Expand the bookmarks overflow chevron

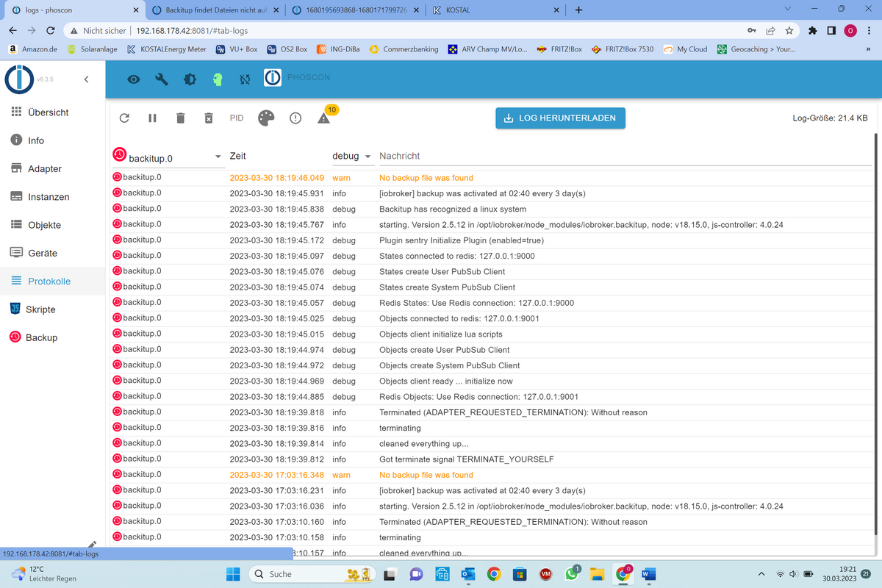tap(870, 49)
